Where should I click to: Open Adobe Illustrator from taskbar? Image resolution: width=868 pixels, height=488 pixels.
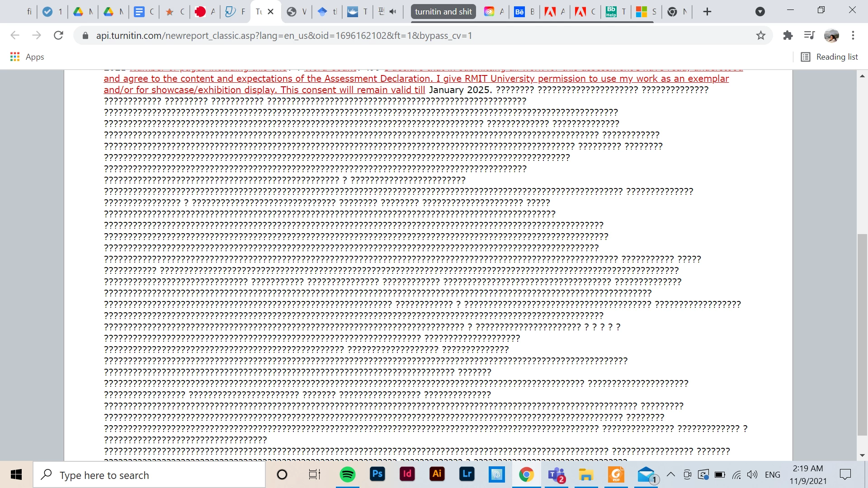click(437, 474)
